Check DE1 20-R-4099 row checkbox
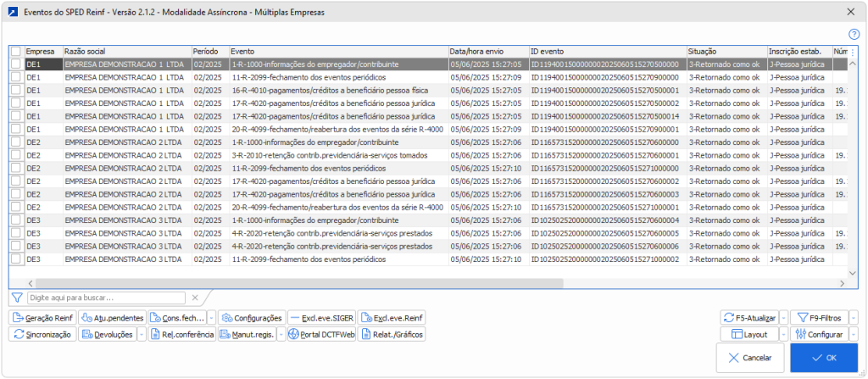 (x=16, y=129)
